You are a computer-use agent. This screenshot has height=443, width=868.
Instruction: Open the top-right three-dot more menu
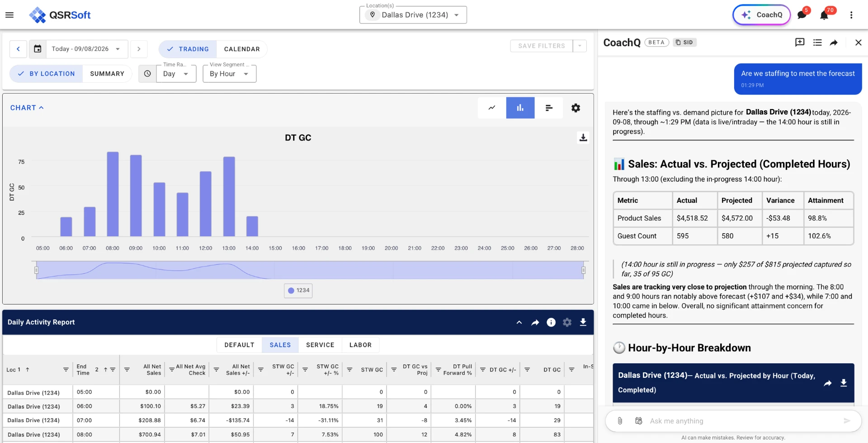(x=851, y=15)
